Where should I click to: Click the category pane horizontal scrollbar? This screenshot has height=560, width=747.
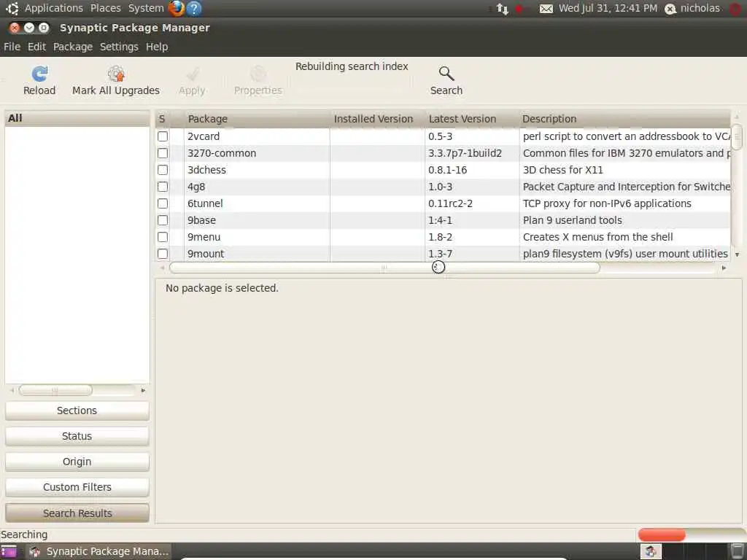[55, 391]
